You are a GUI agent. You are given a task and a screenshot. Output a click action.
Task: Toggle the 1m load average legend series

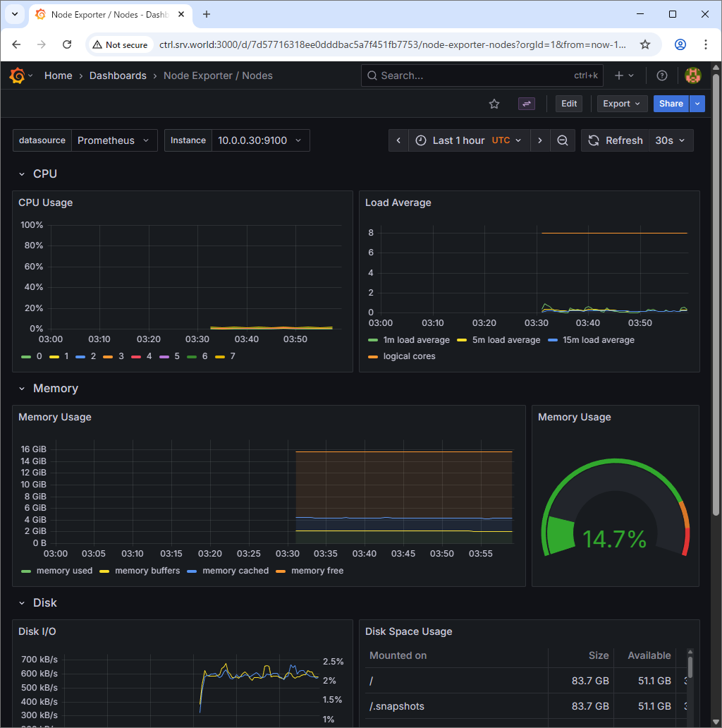[x=416, y=340]
